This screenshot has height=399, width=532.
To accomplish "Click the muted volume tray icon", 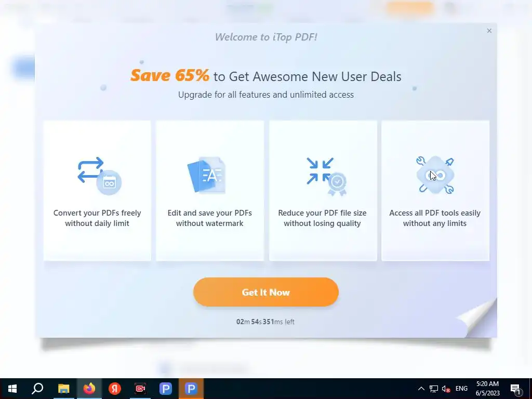I will point(446,389).
